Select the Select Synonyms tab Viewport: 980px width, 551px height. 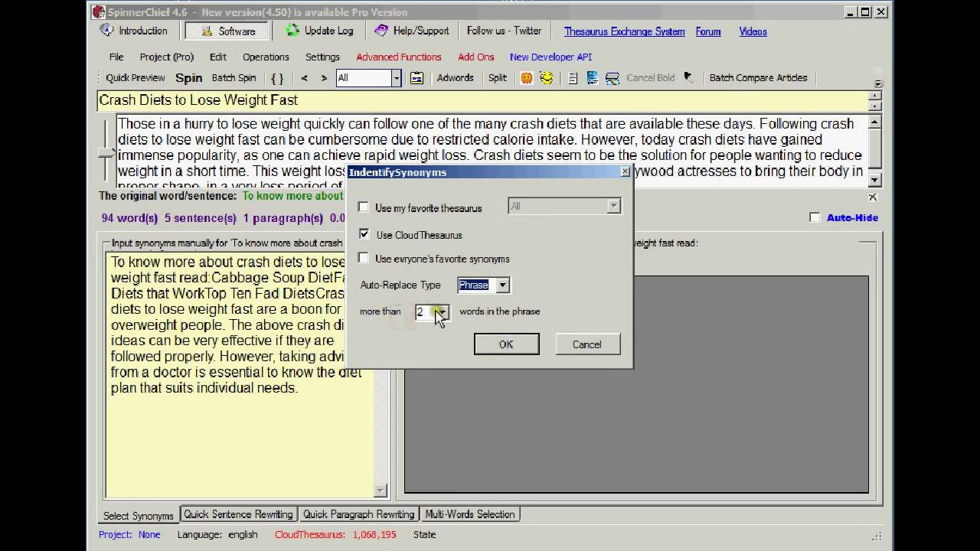pyautogui.click(x=139, y=515)
